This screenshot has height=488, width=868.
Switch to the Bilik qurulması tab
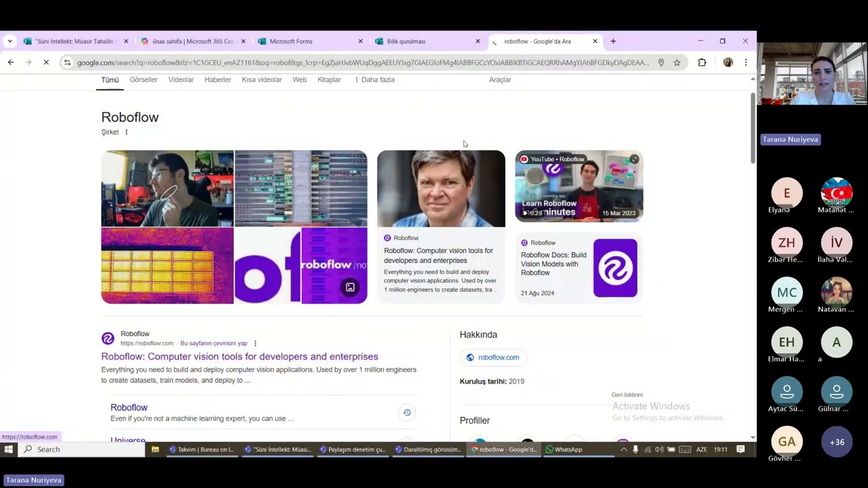tap(428, 41)
